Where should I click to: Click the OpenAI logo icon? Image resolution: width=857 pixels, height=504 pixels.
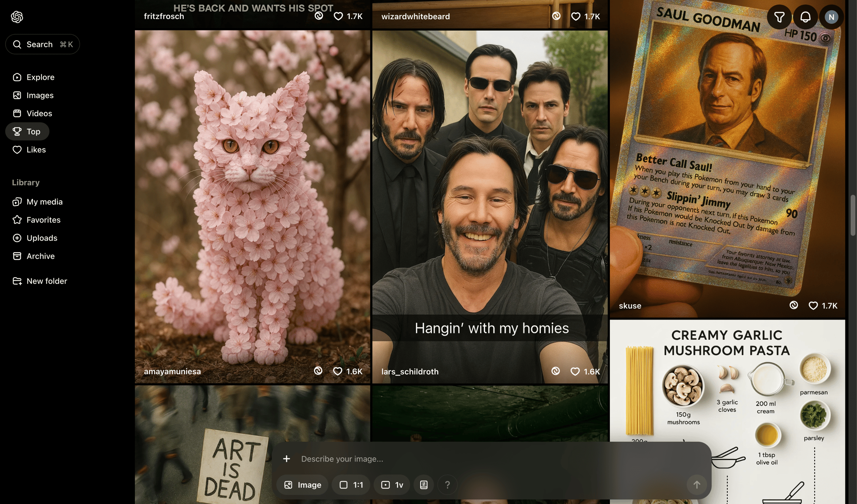pyautogui.click(x=17, y=17)
